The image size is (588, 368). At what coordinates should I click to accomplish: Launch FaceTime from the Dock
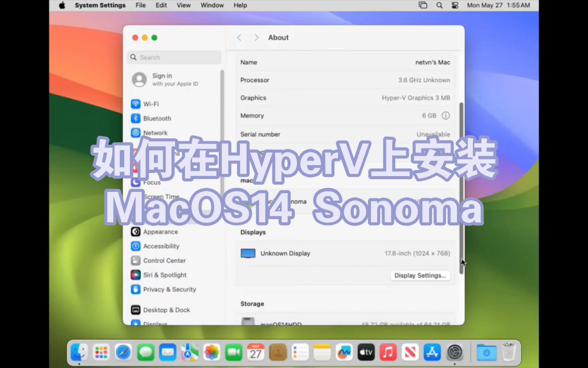[234, 352]
